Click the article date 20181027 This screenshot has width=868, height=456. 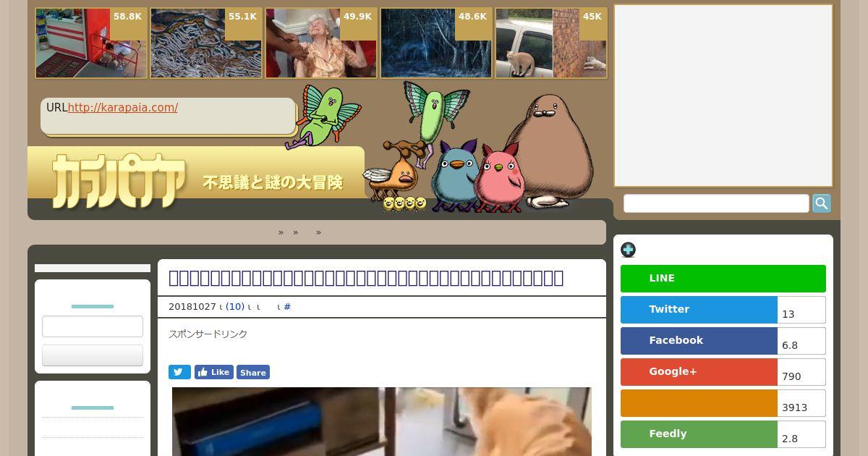pyautogui.click(x=192, y=307)
